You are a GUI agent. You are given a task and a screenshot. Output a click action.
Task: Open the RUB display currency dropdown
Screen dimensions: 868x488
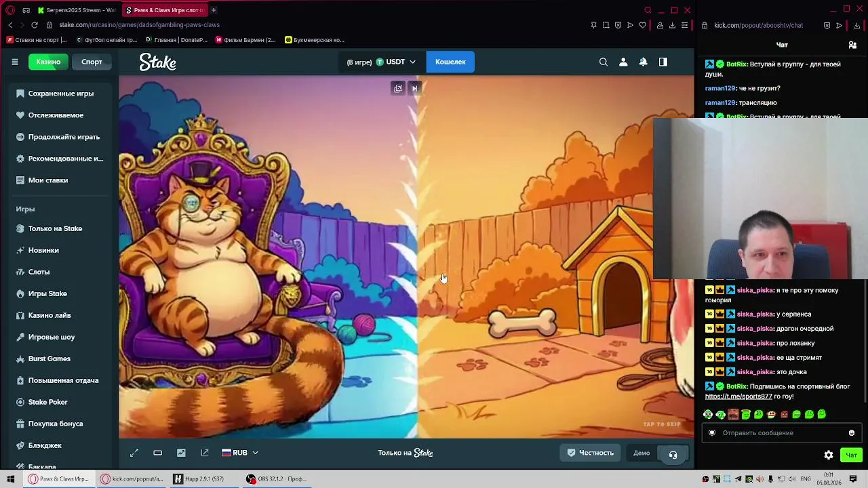point(240,453)
